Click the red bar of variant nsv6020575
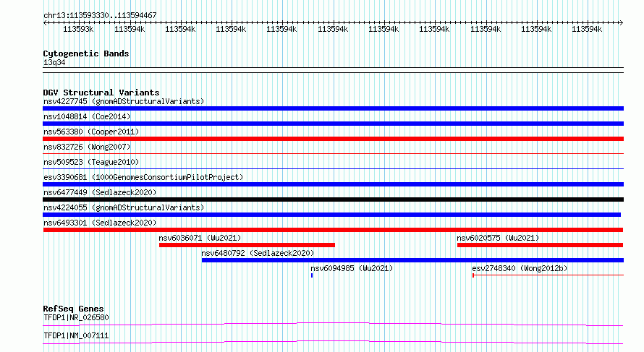 (x=540, y=245)
